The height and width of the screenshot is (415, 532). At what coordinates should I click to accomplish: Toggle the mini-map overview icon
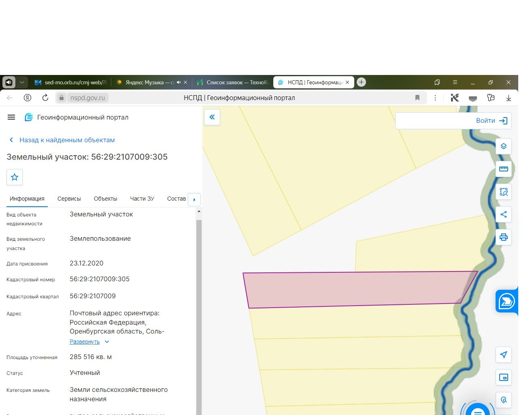click(503, 377)
